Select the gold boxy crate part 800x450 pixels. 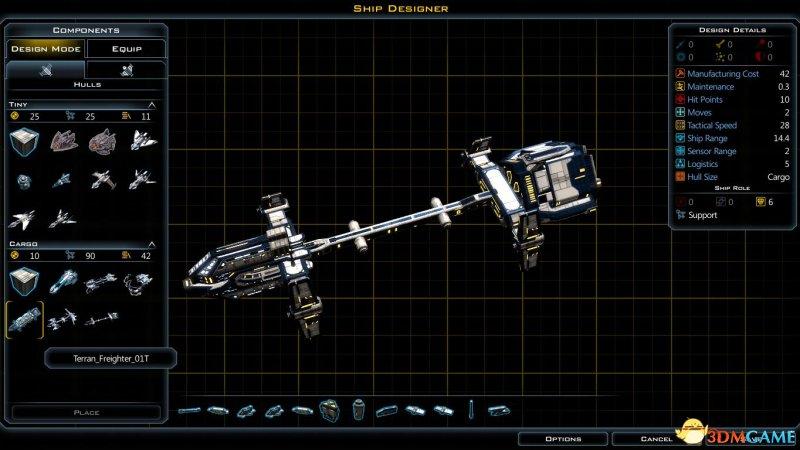330,410
